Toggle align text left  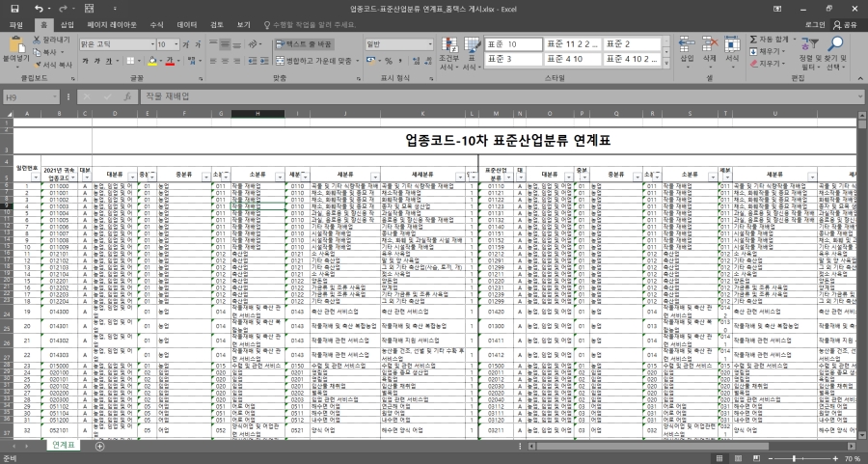(213, 61)
